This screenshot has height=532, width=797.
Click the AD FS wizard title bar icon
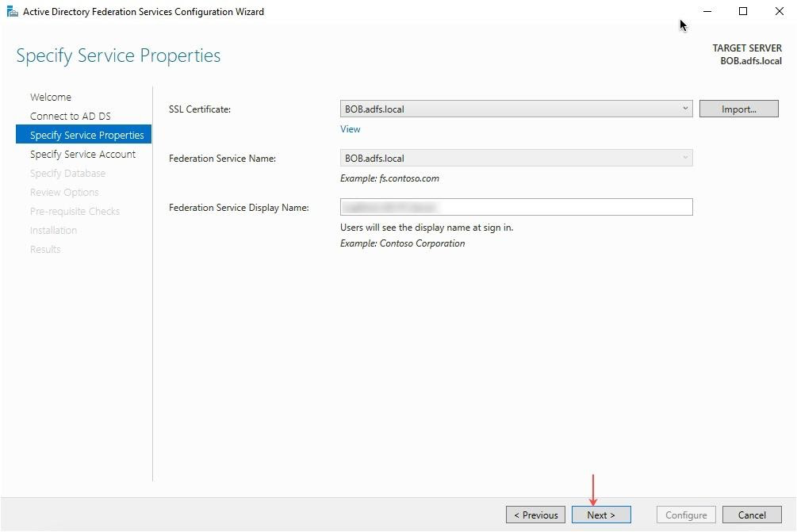pyautogui.click(x=12, y=11)
